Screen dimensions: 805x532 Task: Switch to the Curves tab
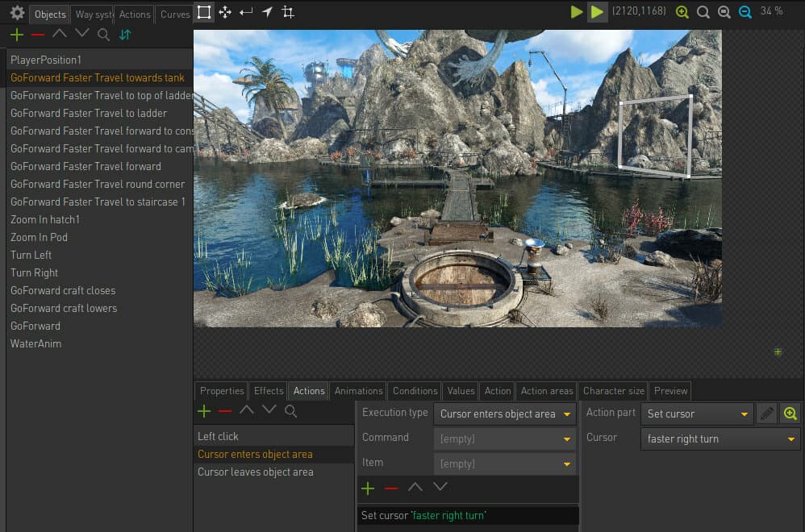coord(174,15)
